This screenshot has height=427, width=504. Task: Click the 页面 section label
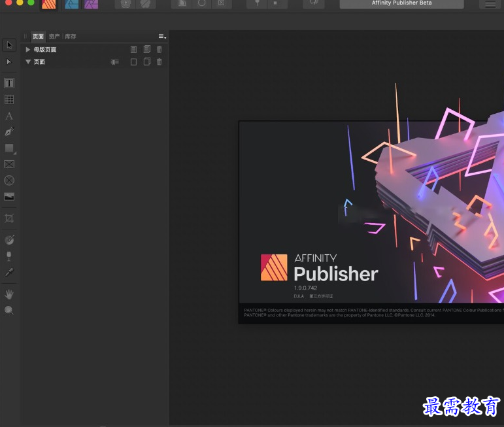pos(39,62)
